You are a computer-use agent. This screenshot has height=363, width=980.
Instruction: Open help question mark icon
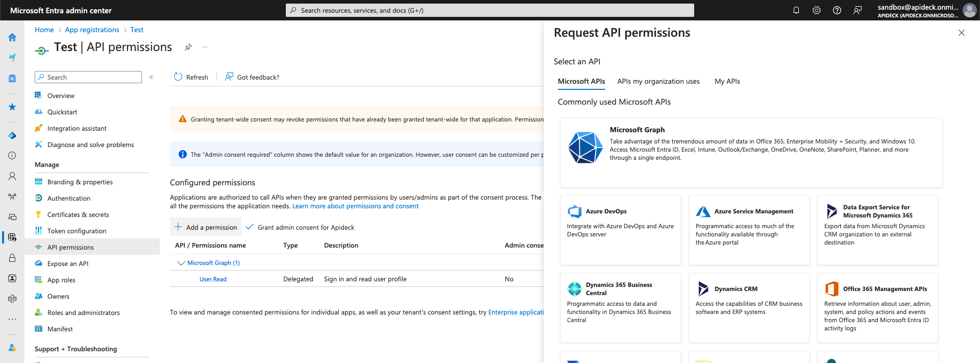(x=837, y=10)
